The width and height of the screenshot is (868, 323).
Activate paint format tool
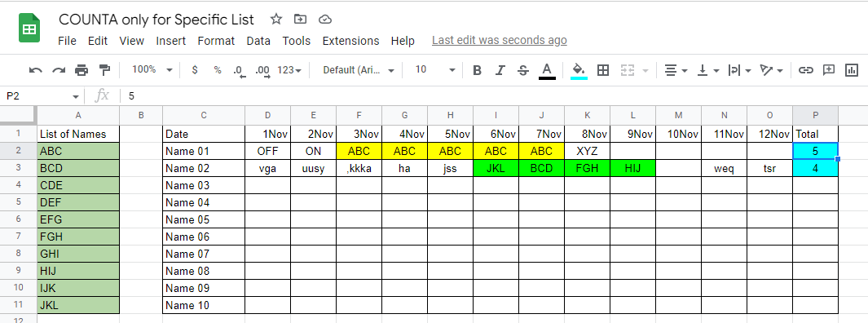pos(104,70)
